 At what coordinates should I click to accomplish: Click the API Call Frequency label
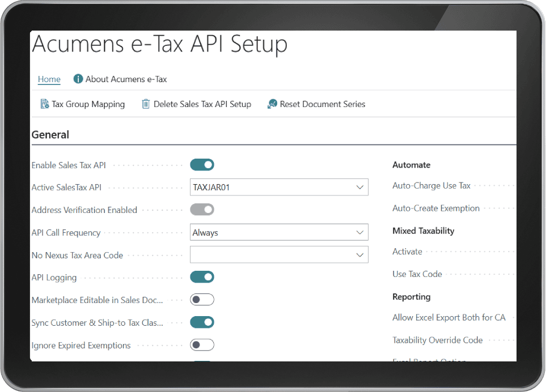pos(66,233)
